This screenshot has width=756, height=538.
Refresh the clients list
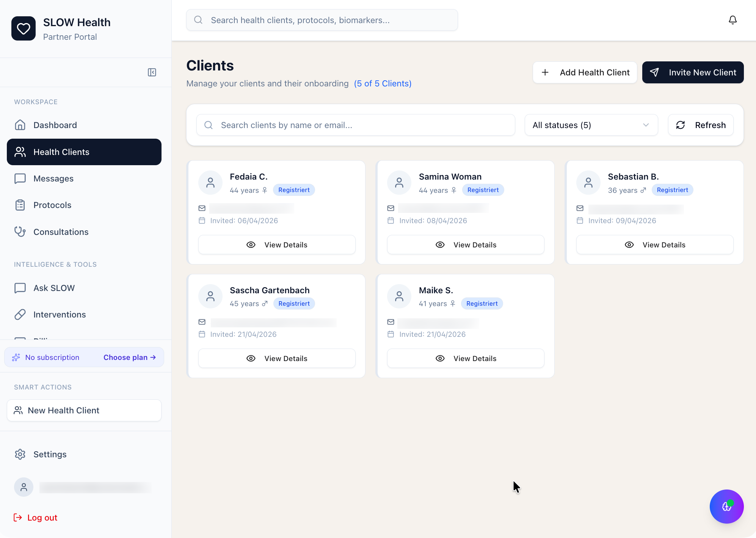pyautogui.click(x=701, y=125)
